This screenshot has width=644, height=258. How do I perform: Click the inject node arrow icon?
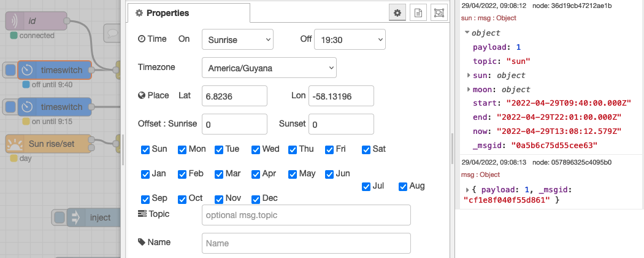click(x=75, y=217)
